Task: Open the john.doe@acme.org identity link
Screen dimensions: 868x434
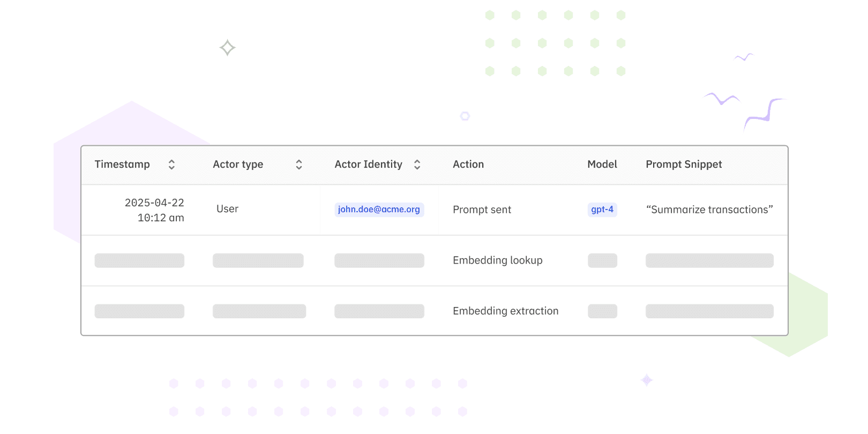Action: [379, 209]
